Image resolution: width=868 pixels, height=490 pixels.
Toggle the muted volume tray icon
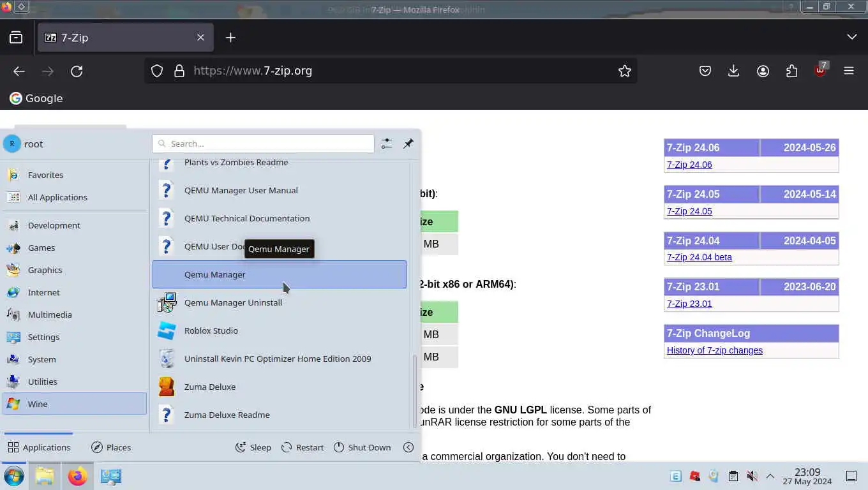[752, 476]
